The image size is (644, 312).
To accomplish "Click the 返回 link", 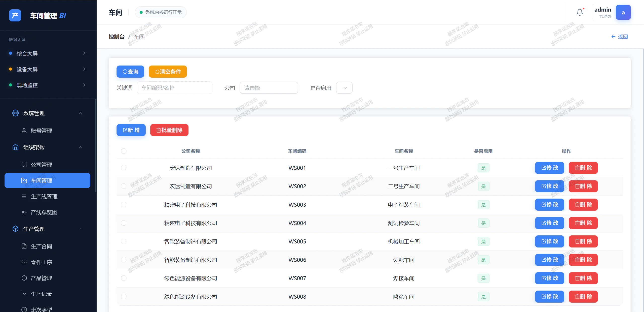I will (x=620, y=37).
